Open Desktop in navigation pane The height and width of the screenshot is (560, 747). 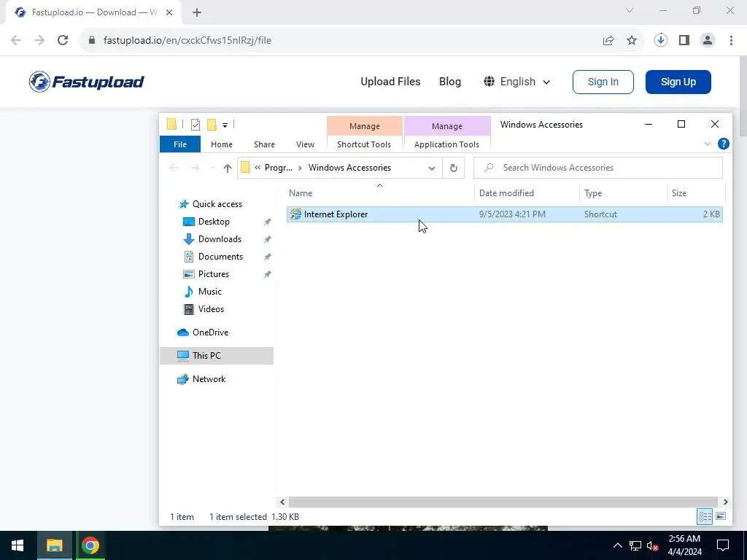[x=214, y=222]
